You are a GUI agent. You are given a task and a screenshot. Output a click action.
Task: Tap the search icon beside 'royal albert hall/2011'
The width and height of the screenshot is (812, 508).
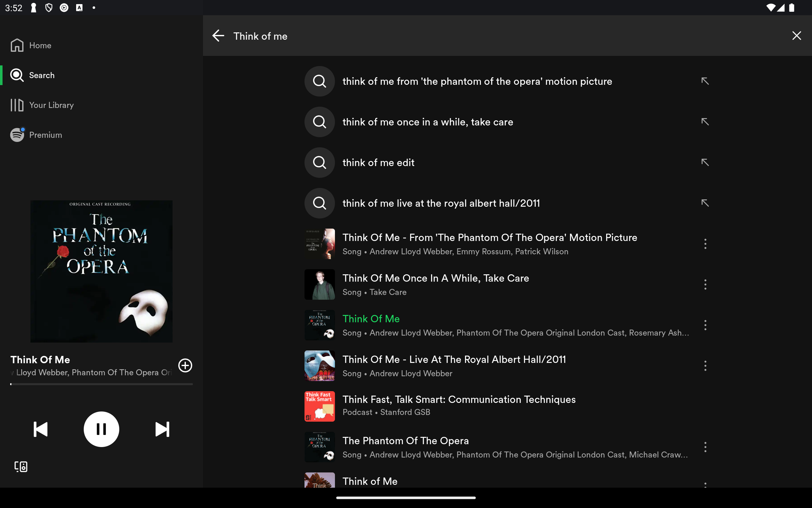[319, 203]
